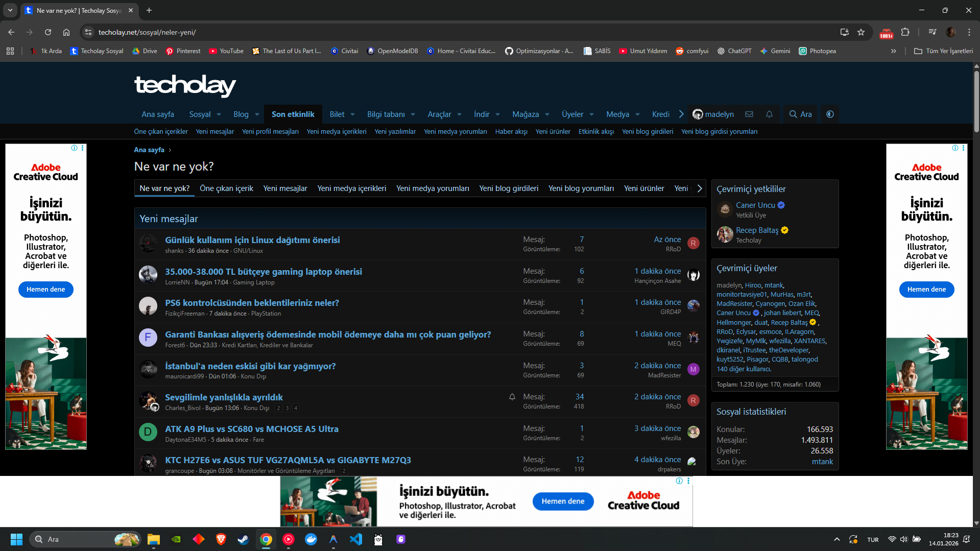This screenshot has width=980, height=551.
Task: Click watch bell on Sevgilimle thread
Action: coord(512,397)
